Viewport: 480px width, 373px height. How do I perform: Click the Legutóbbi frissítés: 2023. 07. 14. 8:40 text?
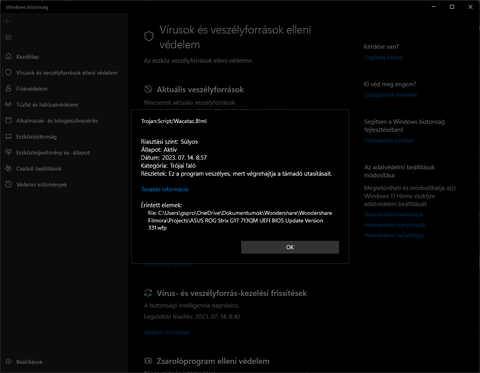[x=192, y=317]
